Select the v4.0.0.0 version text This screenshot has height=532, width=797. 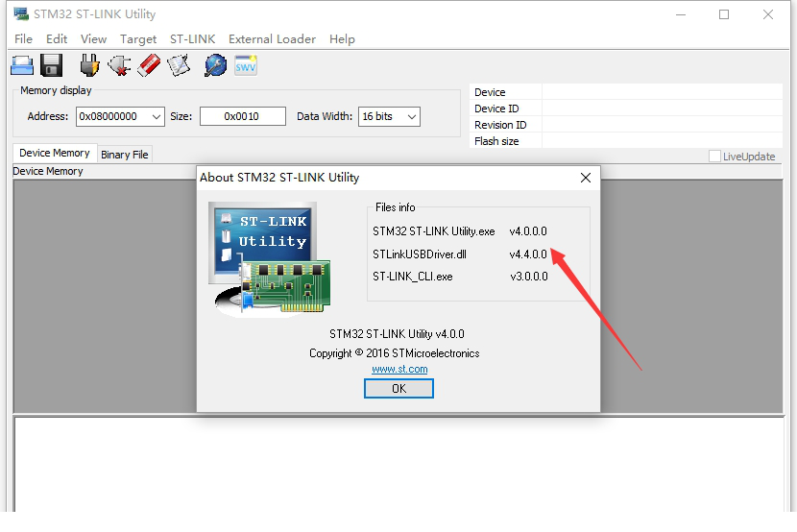click(x=528, y=231)
